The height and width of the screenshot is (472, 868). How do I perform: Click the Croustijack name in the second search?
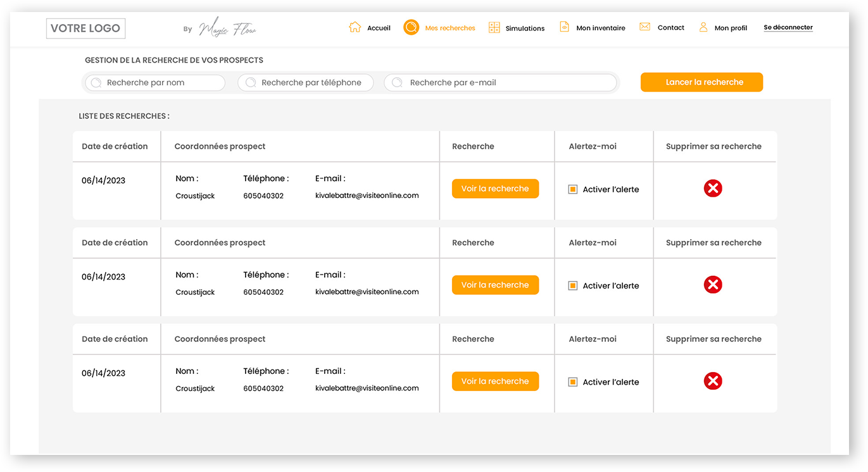click(x=195, y=292)
